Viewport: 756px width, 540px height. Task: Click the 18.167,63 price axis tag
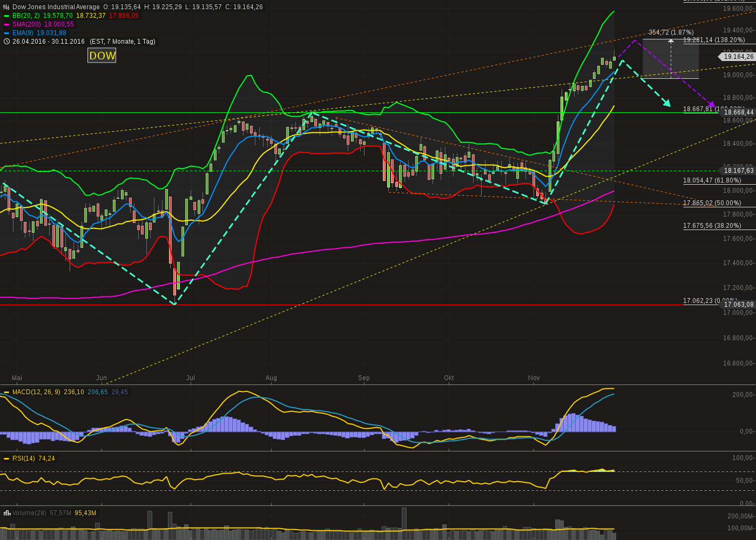click(738, 171)
